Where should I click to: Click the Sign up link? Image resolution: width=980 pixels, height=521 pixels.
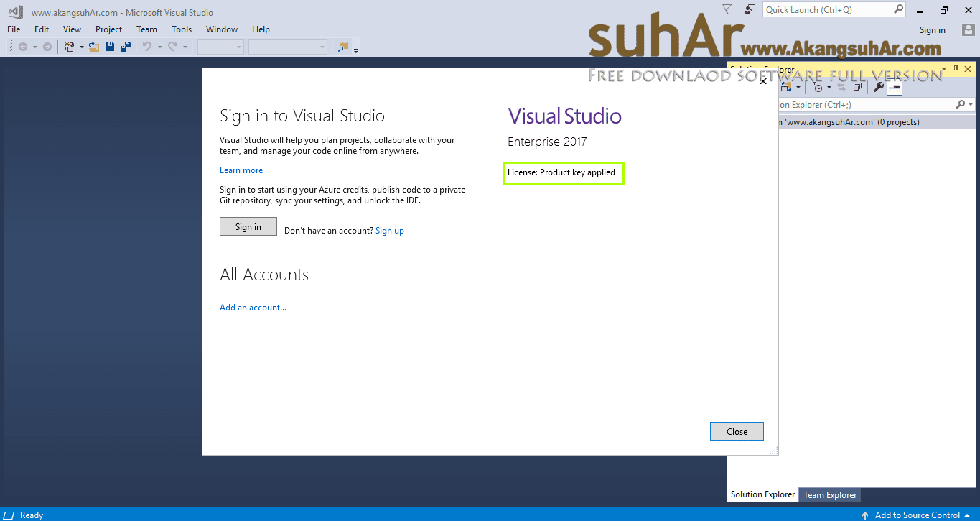(390, 231)
